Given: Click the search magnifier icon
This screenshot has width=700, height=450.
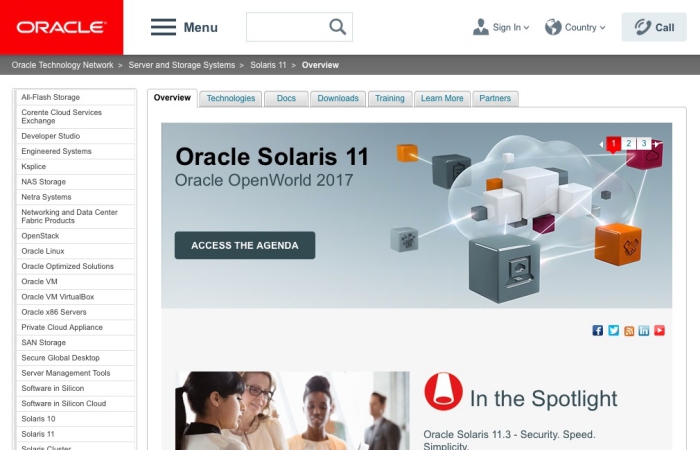Looking at the screenshot, I should (x=338, y=27).
